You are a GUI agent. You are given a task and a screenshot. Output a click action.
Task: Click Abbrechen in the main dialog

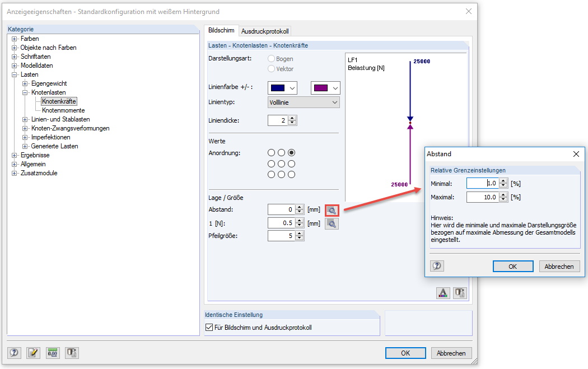point(451,353)
